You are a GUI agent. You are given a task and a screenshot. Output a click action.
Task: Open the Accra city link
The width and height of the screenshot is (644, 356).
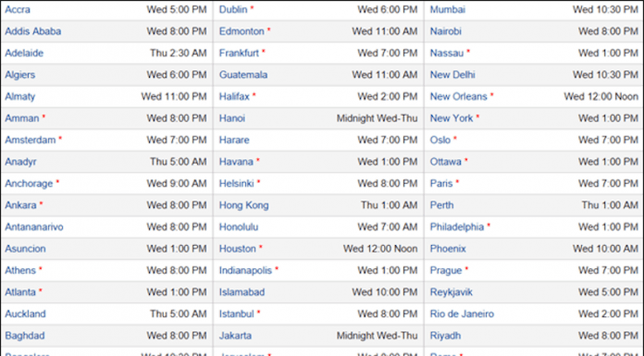click(18, 9)
